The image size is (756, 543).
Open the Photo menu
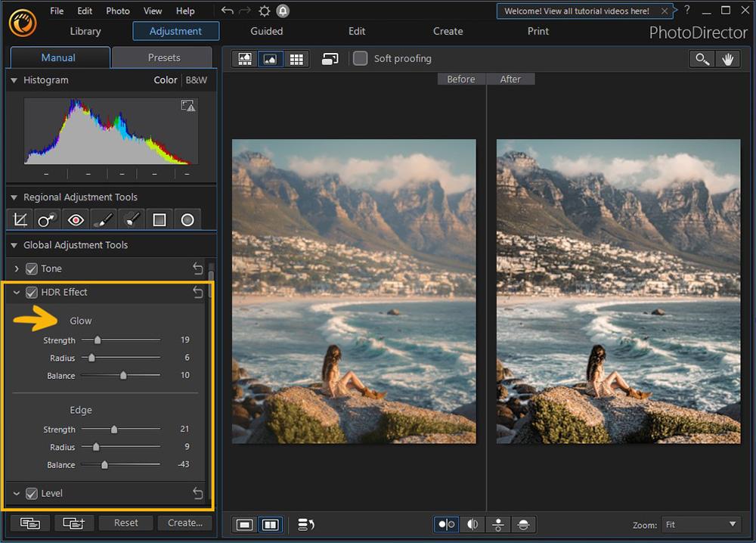click(x=117, y=11)
